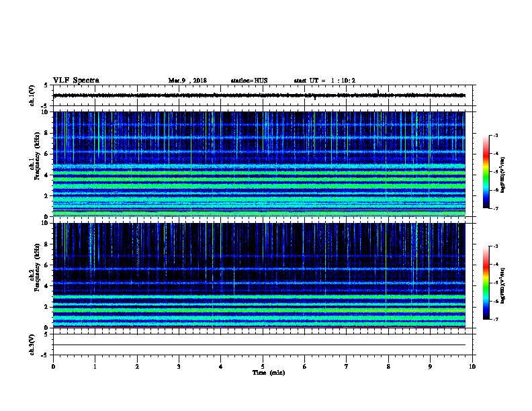This screenshot has width=532, height=411.
Task: Click the "10" frequency tick of ch.1 spectrogram
Action: [45, 112]
